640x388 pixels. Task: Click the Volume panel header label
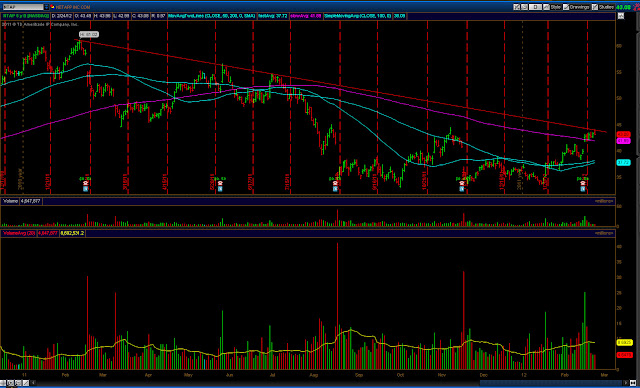click(x=9, y=201)
